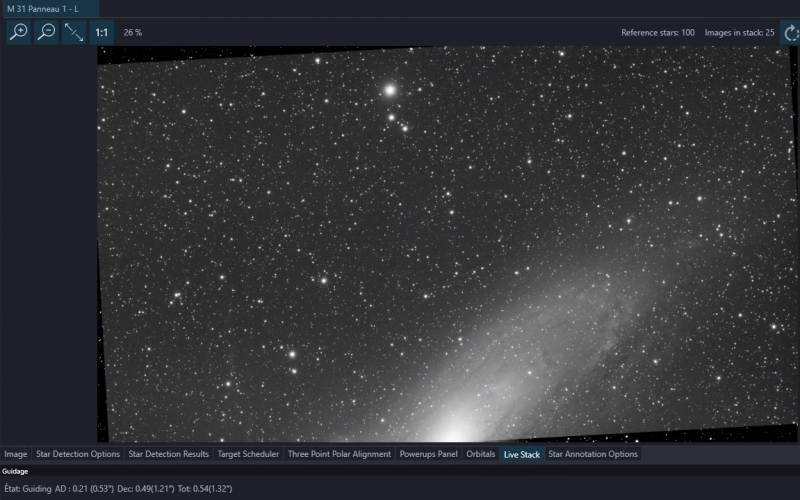This screenshot has width=800, height=500.
Task: Click the Guidage panel header
Action: point(15,471)
